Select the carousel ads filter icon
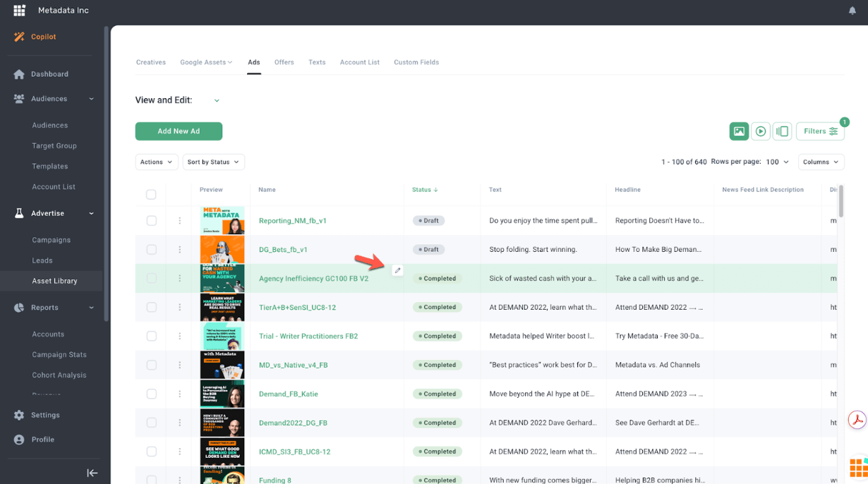Image resolution: width=868 pixels, height=484 pixels. pos(782,131)
